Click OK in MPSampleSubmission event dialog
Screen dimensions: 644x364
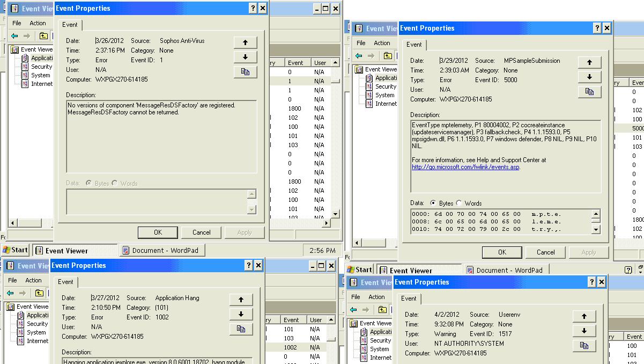[502, 252]
